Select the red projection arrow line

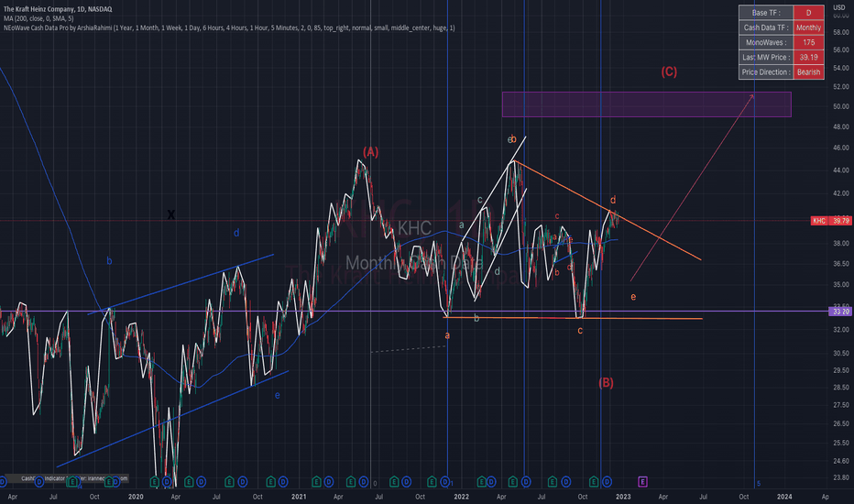coord(692,188)
